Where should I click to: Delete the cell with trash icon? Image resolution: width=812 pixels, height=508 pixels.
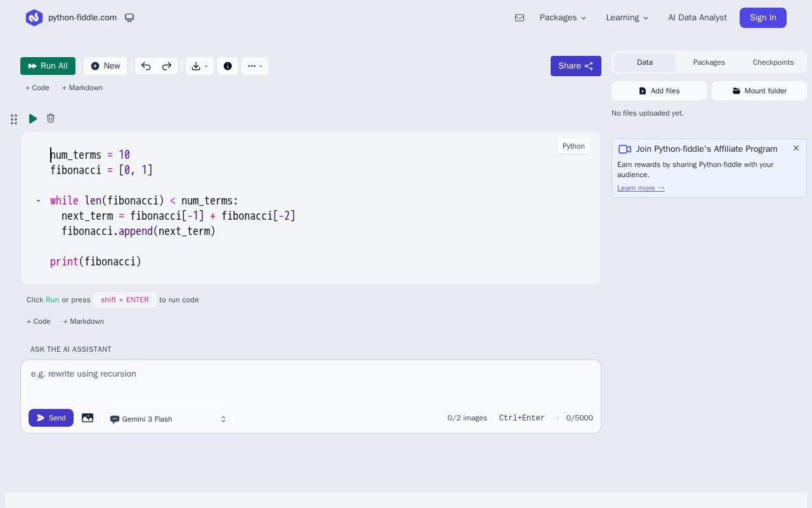click(51, 118)
